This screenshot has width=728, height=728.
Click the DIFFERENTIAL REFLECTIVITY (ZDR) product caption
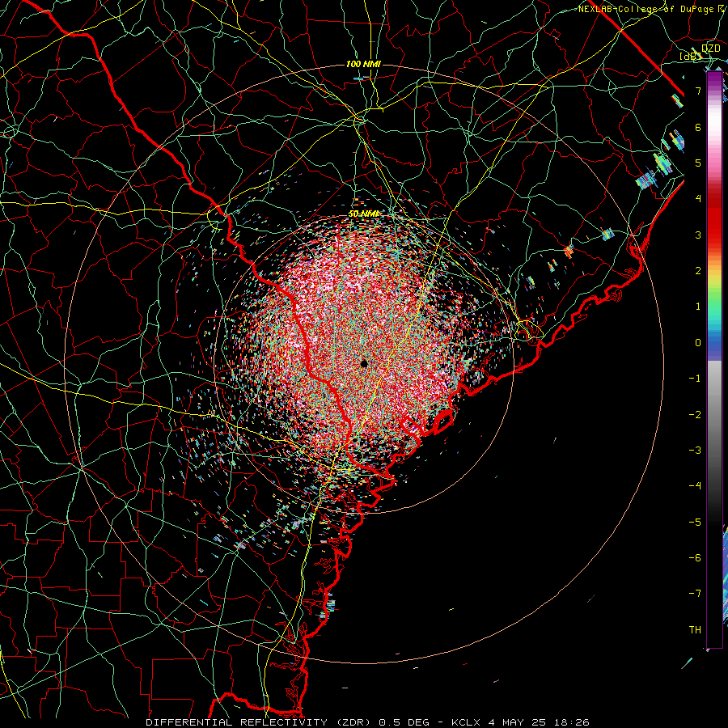click(366, 722)
